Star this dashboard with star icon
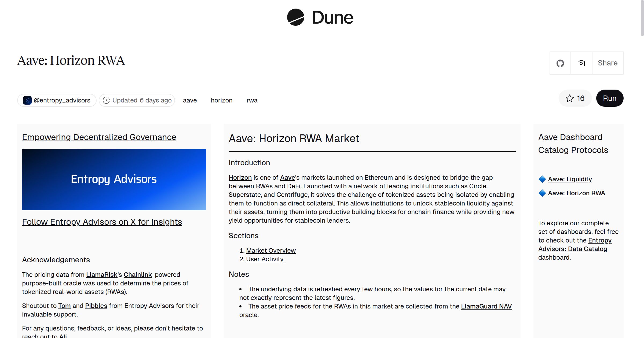The image size is (644, 338). pyautogui.click(x=569, y=98)
